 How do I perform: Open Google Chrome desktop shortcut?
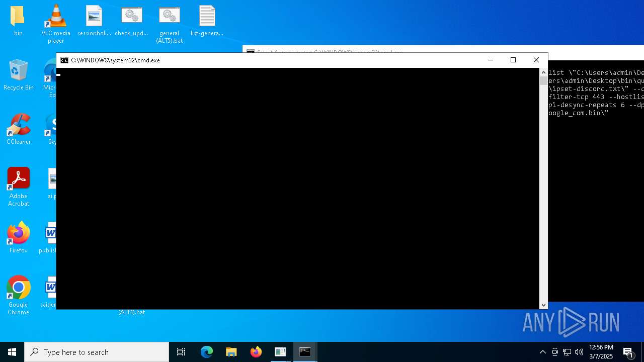pos(18,296)
